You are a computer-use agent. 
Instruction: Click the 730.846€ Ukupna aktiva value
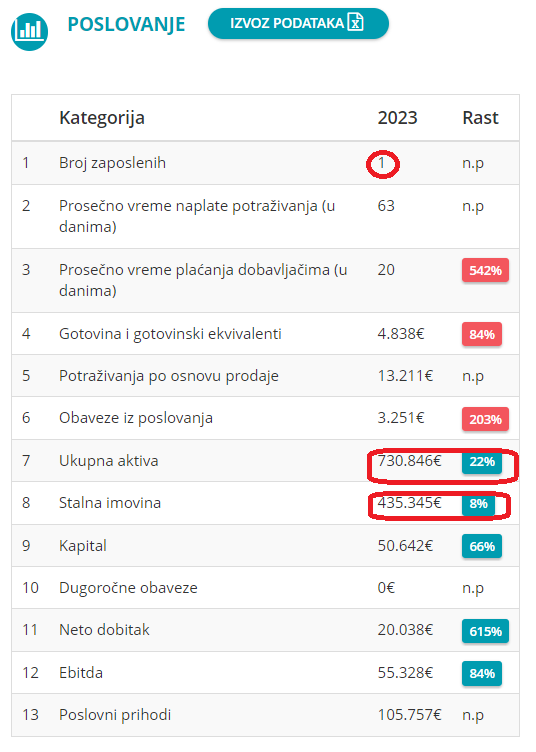(x=409, y=461)
